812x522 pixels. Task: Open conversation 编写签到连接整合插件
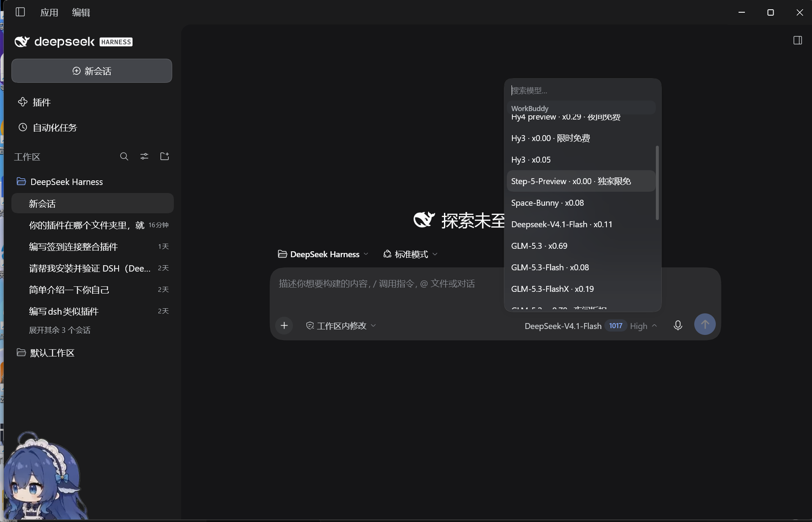tap(92, 247)
